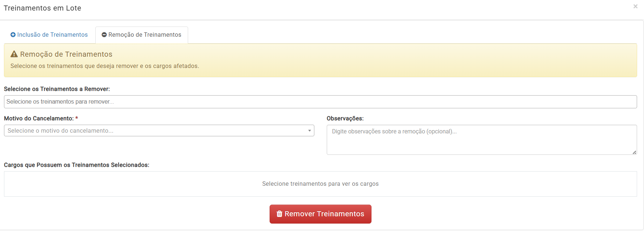Focus the Observações text area
This screenshot has height=233, width=644.
(481, 140)
